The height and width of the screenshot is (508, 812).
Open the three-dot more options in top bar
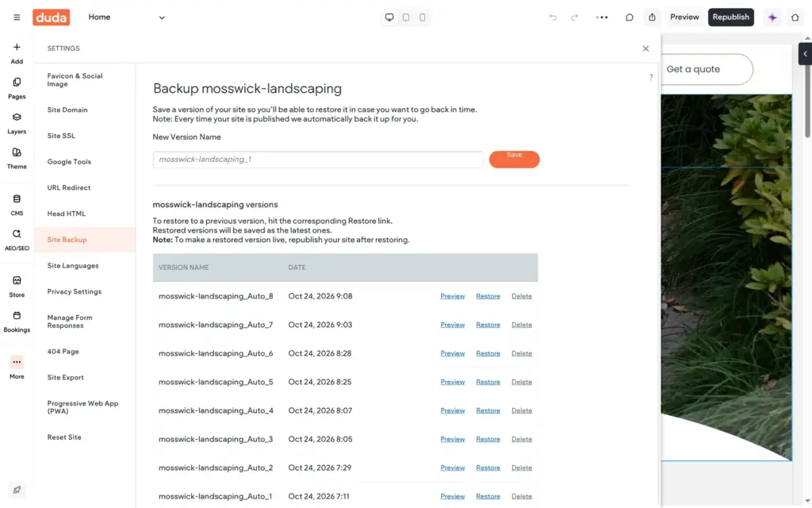pyautogui.click(x=602, y=17)
